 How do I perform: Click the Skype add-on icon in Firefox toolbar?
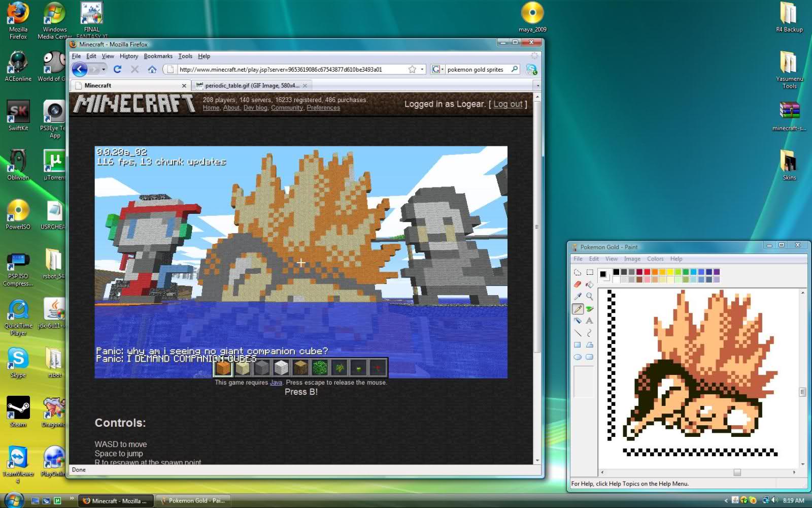531,69
